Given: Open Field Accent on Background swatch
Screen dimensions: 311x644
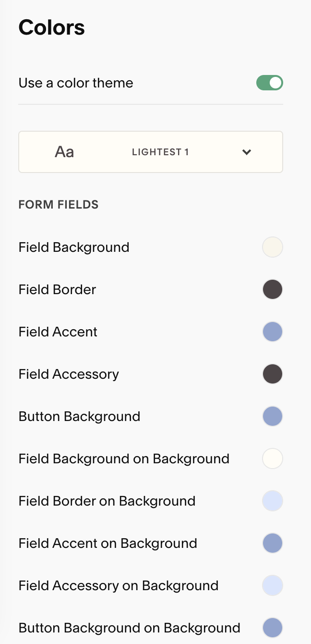Looking at the screenshot, I should pos(273,544).
